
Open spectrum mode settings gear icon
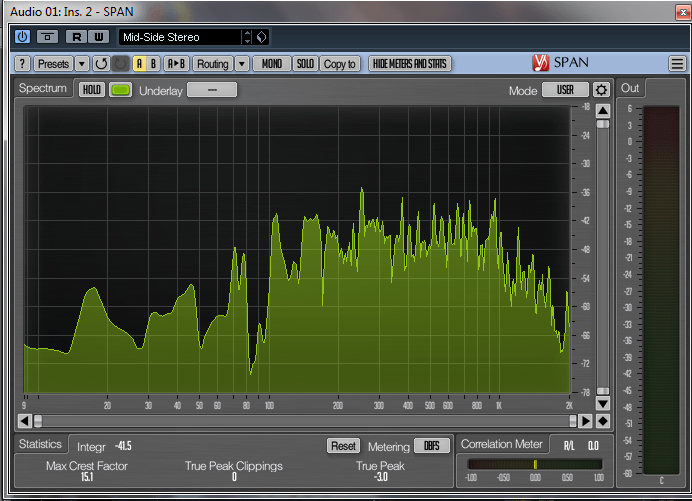pos(601,90)
